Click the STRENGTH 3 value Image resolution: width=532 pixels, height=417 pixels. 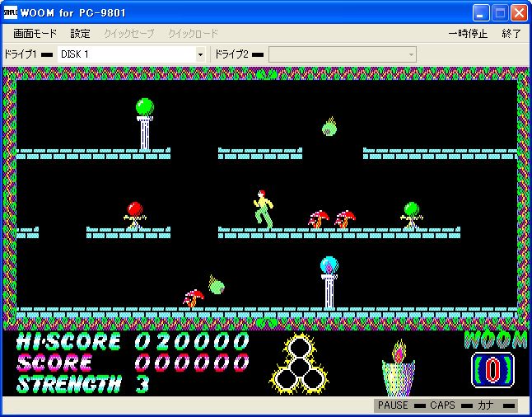pos(142,384)
